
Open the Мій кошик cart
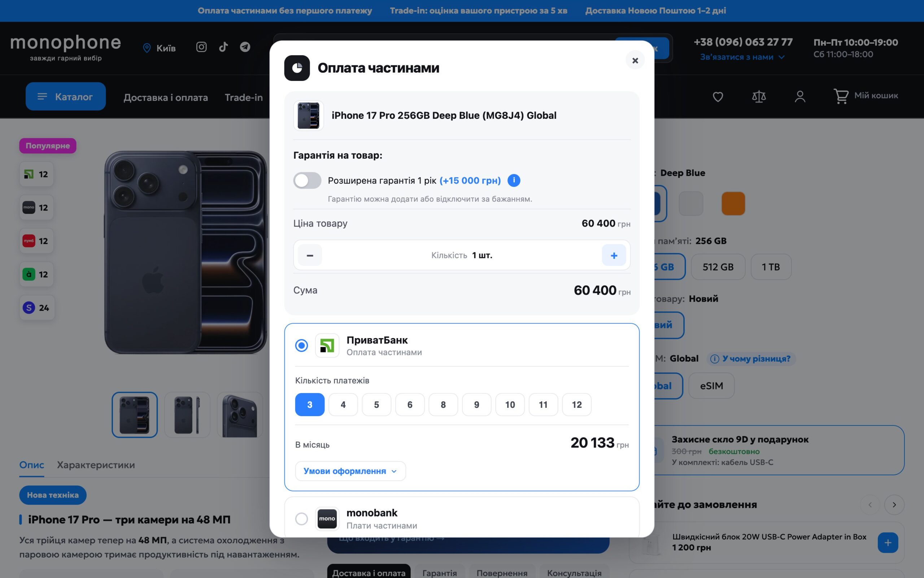(866, 96)
